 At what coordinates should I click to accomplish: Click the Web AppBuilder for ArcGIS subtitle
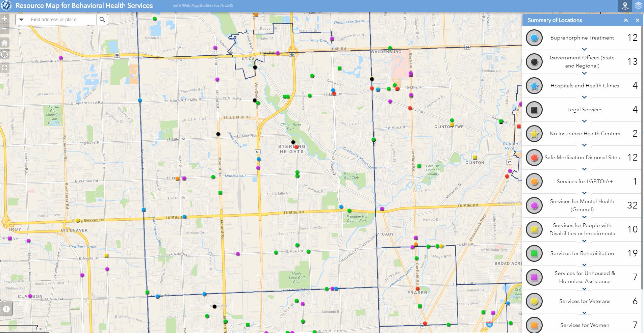(203, 5)
